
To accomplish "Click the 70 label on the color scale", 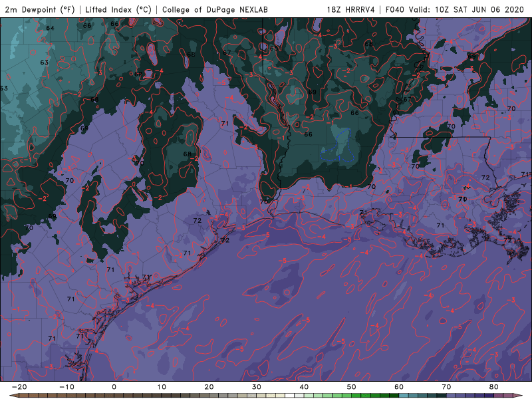I will [x=446, y=387].
